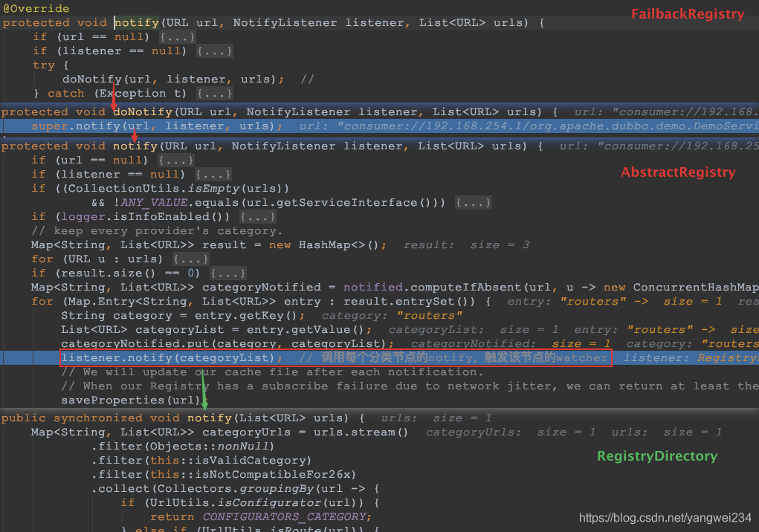Click the 'logger' field reference
The image size is (759, 532).
tap(83, 217)
